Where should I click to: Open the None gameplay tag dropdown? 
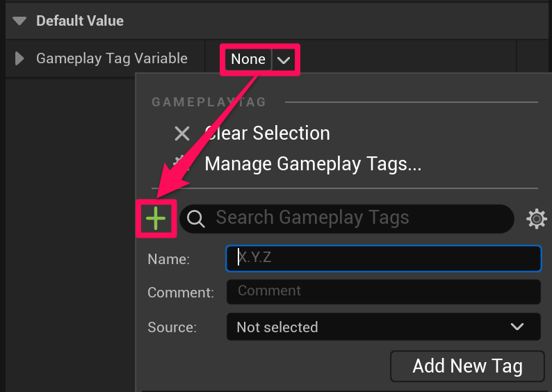248,59
